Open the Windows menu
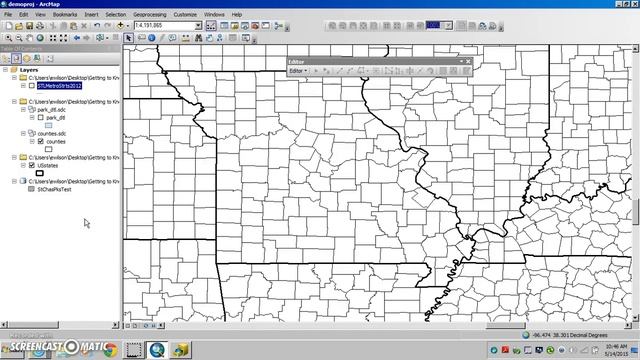 214,14
